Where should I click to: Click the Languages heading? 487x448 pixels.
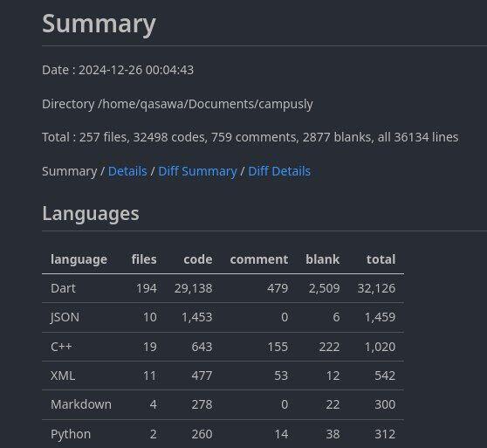click(91, 214)
